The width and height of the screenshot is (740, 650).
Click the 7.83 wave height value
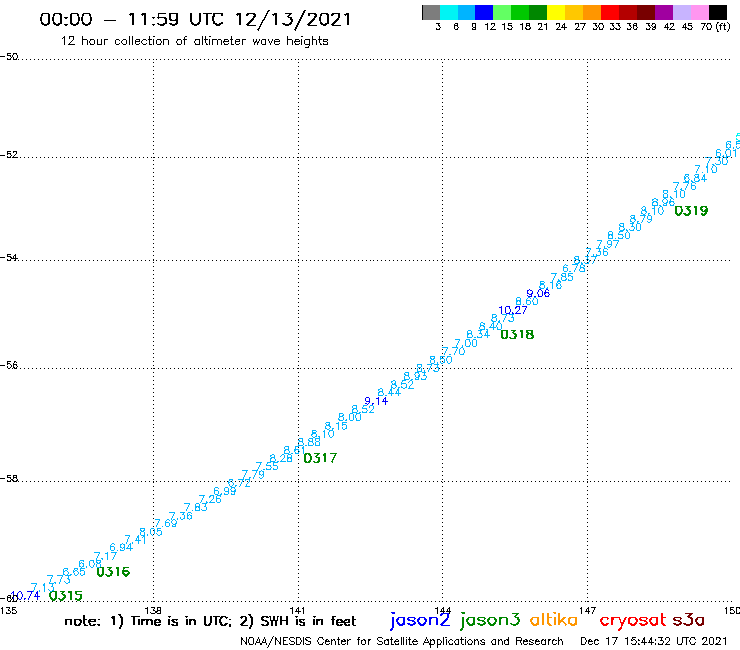196,507
